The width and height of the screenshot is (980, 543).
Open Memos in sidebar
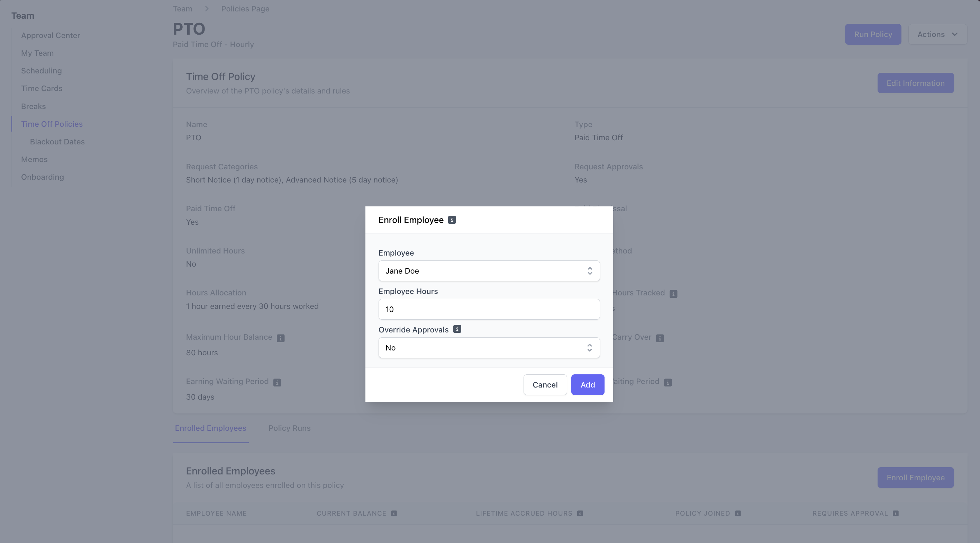click(34, 160)
